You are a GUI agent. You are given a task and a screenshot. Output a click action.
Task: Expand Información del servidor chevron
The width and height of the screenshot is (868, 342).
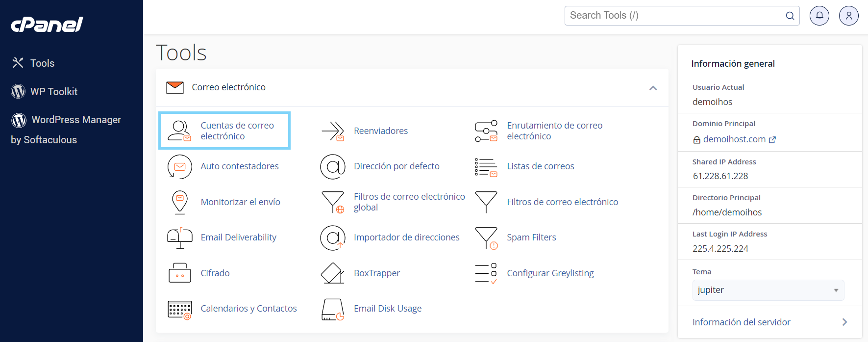tap(844, 322)
